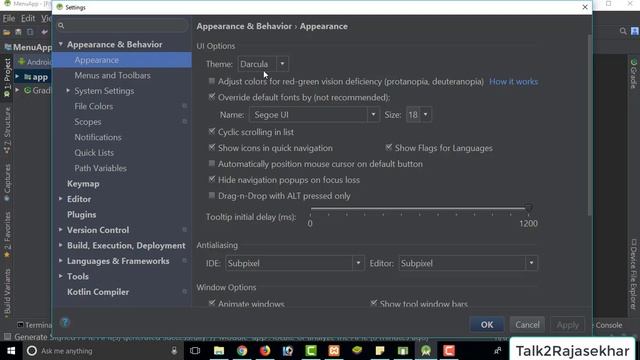Expand the Editor settings section
The height and width of the screenshot is (360, 640).
[60, 199]
